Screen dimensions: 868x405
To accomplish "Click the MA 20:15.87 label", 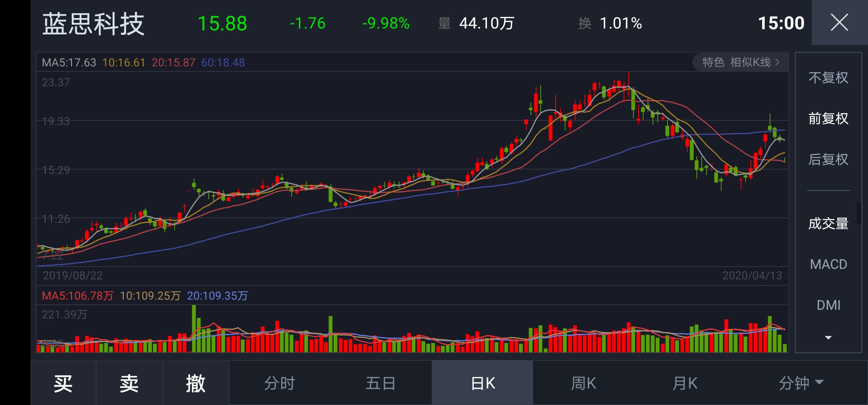I will [173, 62].
